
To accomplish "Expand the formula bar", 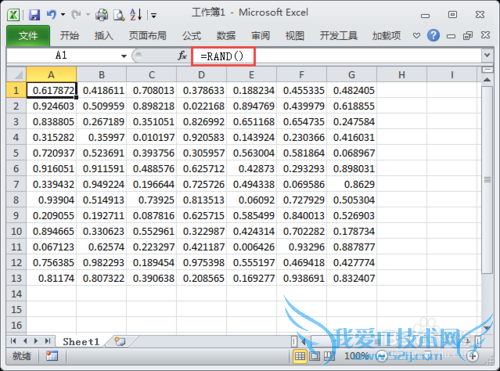I will pyautogui.click(x=487, y=55).
